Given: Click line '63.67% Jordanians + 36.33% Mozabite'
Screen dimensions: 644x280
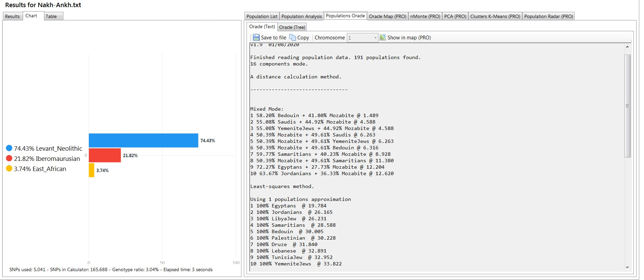Looking at the screenshot, I should pos(322,173).
